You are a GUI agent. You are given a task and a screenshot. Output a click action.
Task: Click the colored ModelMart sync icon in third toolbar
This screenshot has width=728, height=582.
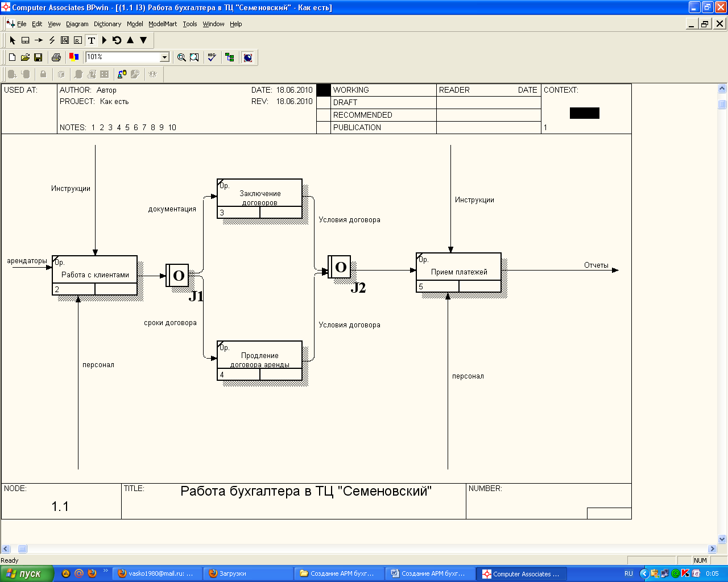click(122, 74)
